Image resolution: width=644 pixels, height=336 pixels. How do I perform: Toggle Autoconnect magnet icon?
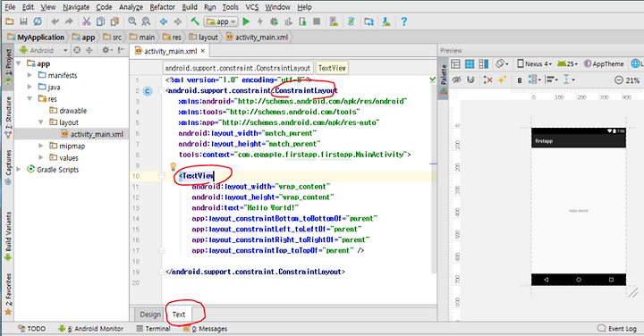(470, 80)
